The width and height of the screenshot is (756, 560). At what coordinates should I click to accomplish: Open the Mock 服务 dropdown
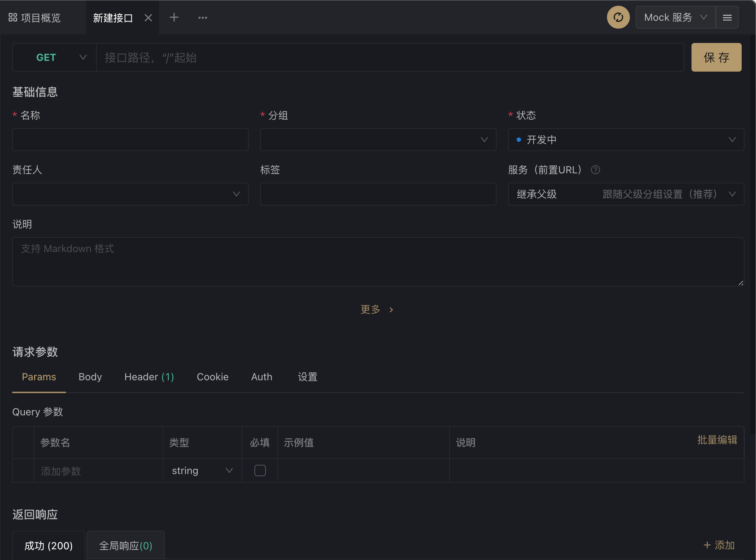point(675,18)
